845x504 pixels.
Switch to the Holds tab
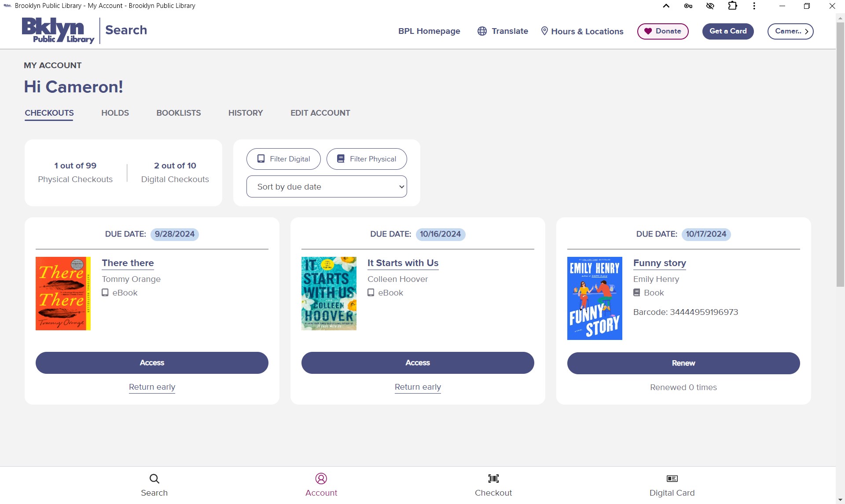tap(115, 113)
